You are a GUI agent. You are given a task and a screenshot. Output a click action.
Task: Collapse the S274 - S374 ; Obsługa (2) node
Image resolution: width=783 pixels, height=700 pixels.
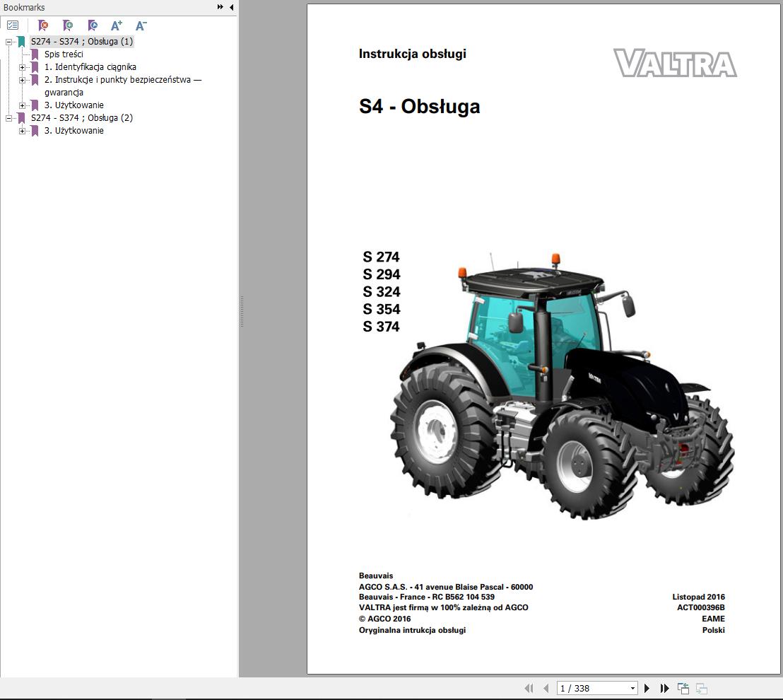pyautogui.click(x=8, y=118)
